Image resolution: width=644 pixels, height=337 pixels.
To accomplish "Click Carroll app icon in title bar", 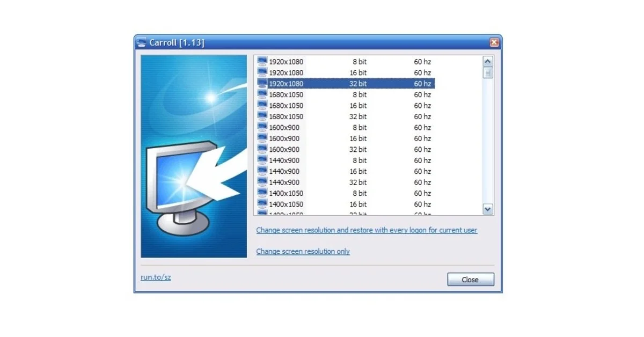I will [141, 42].
